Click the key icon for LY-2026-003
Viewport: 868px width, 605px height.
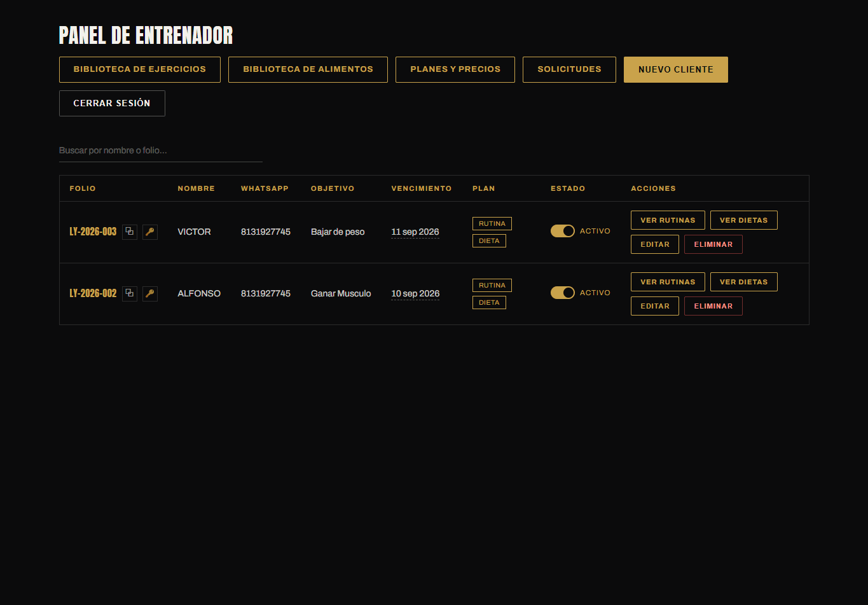[150, 232]
